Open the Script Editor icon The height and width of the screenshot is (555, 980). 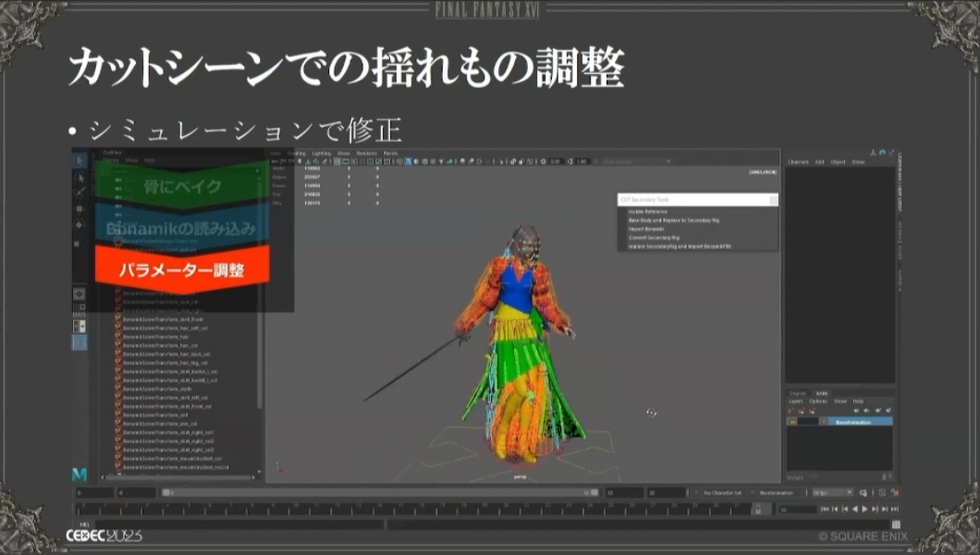pyautogui.click(x=896, y=524)
